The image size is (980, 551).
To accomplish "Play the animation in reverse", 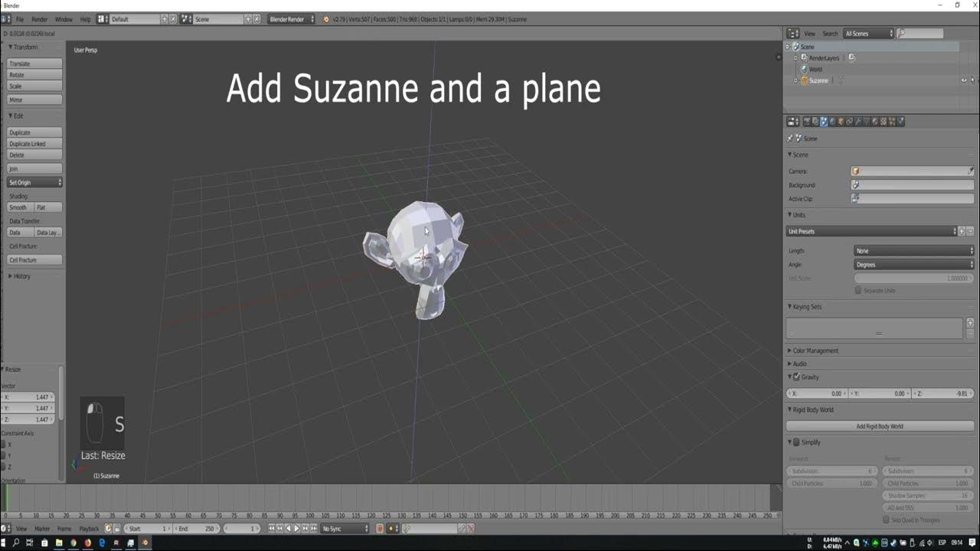I will click(x=288, y=528).
